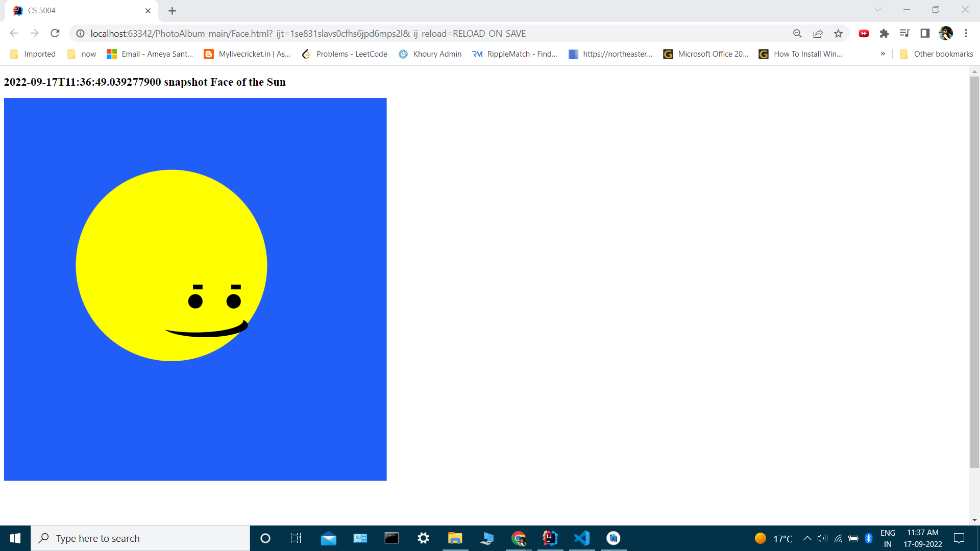This screenshot has height=551, width=980.
Task: Click the site information icon
Action: [80, 33]
